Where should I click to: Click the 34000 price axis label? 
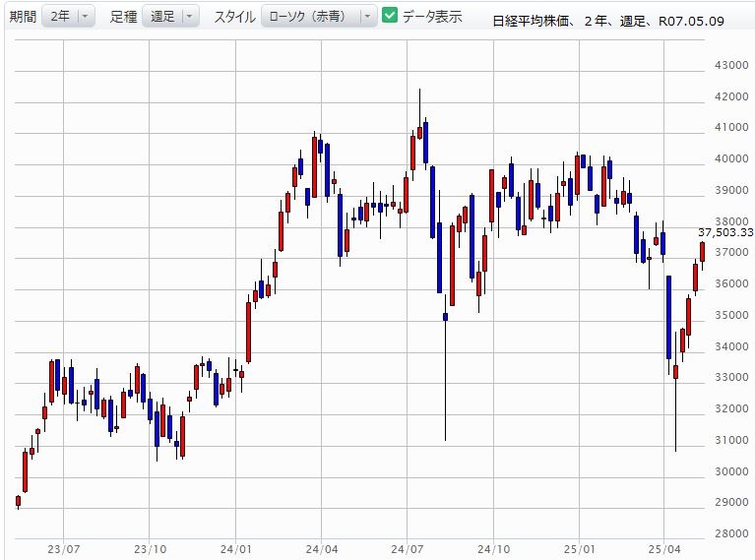point(731,346)
